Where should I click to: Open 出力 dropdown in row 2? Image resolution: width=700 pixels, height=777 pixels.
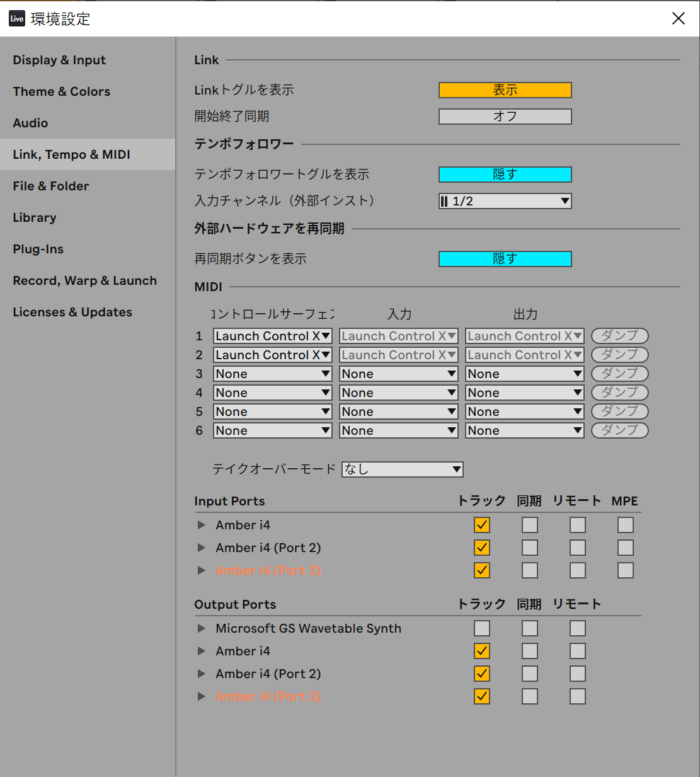pos(525,355)
